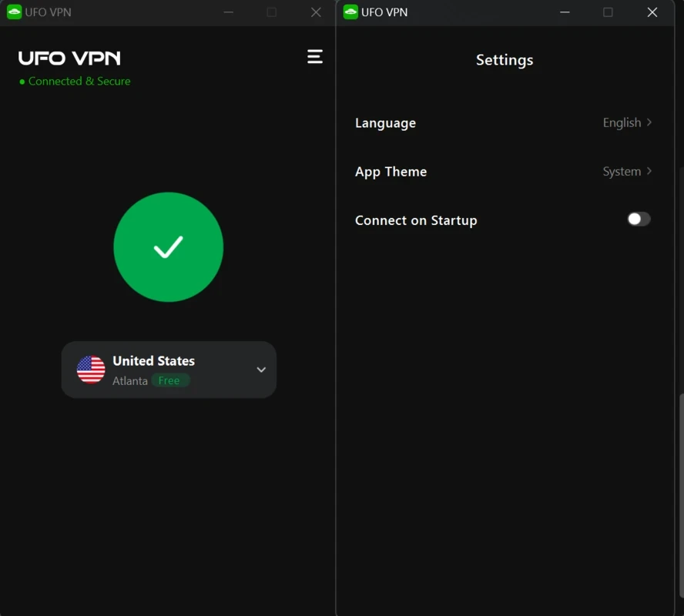Click the green Free badge

[x=169, y=380]
